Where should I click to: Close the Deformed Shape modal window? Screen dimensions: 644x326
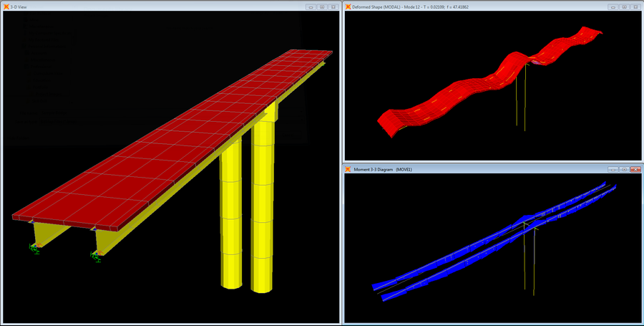(x=635, y=6)
